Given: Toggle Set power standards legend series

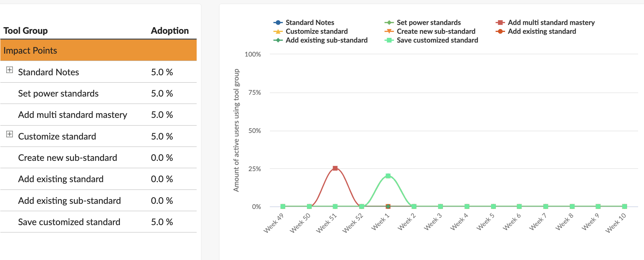Looking at the screenshot, I should tap(428, 22).
